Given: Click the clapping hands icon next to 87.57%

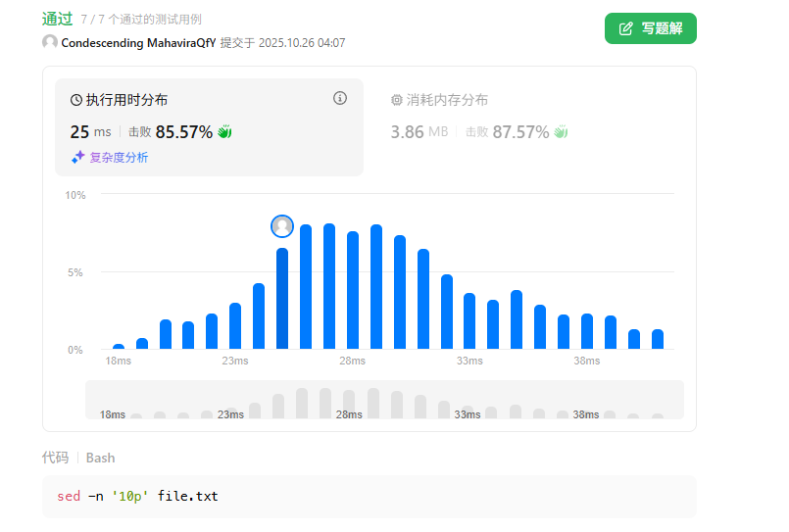Looking at the screenshot, I should point(561,131).
